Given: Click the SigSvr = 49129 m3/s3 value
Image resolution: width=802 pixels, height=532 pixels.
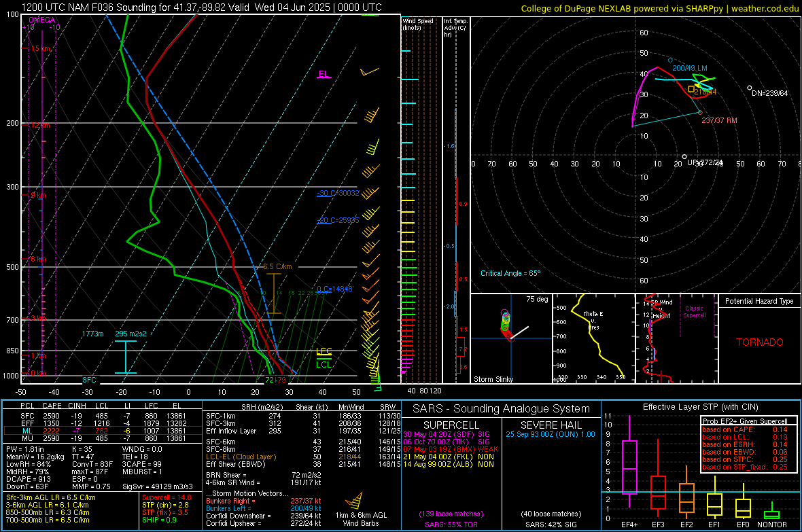Looking at the screenshot, I should click(x=158, y=486).
